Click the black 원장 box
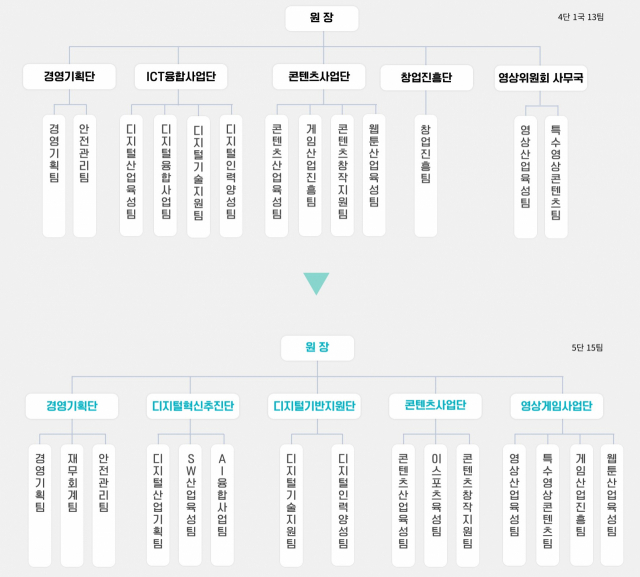 (x=322, y=18)
